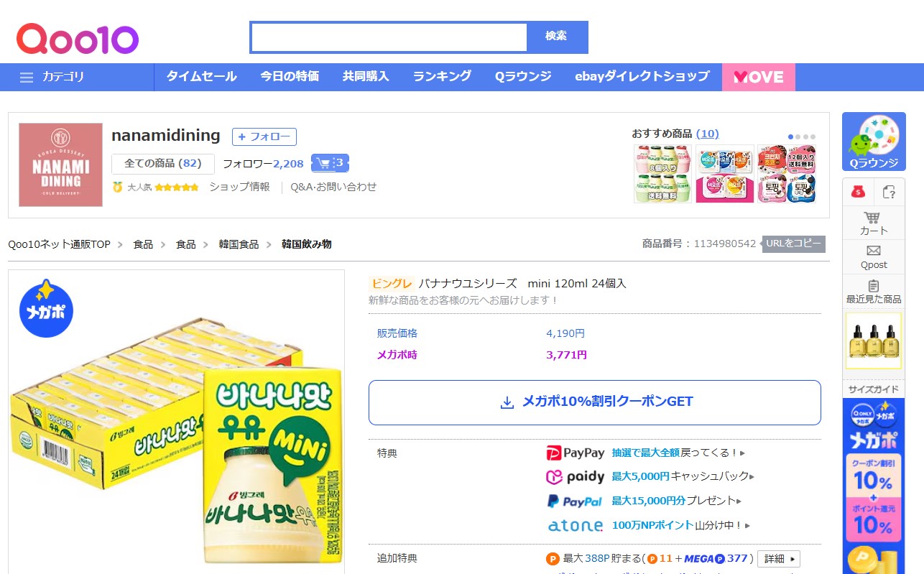Expand paidy 最大5,000円 cashback offer
924x574 pixels.
click(x=683, y=476)
